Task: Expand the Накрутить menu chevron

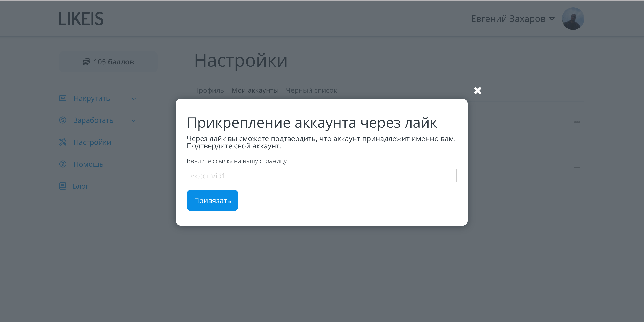Action: click(134, 99)
